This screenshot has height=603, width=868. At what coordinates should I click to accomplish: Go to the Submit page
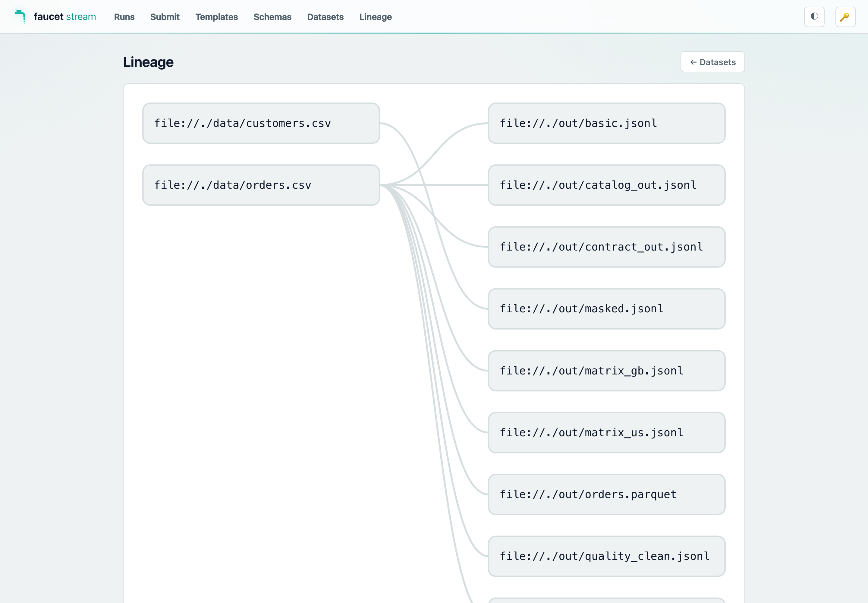(x=165, y=17)
